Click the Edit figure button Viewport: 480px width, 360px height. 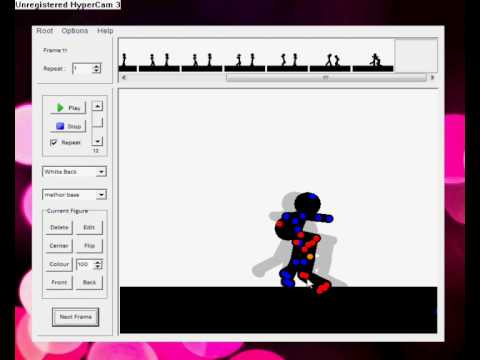coord(89,227)
